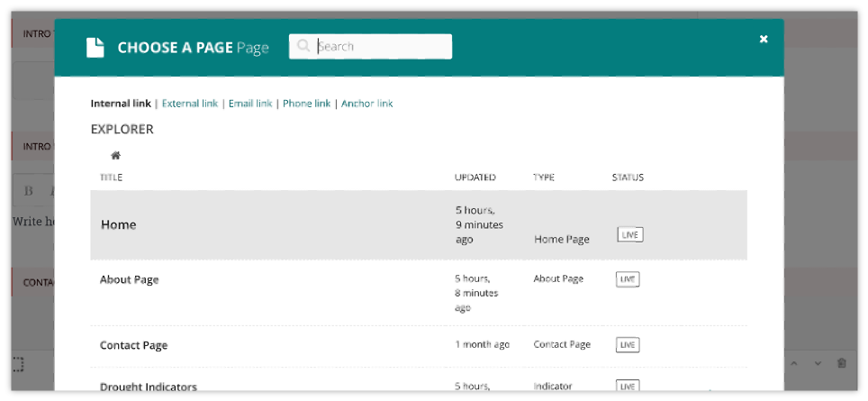The image size is (868, 401).
Task: Click the LIVE badge for Contact Page
Action: pyautogui.click(x=628, y=345)
